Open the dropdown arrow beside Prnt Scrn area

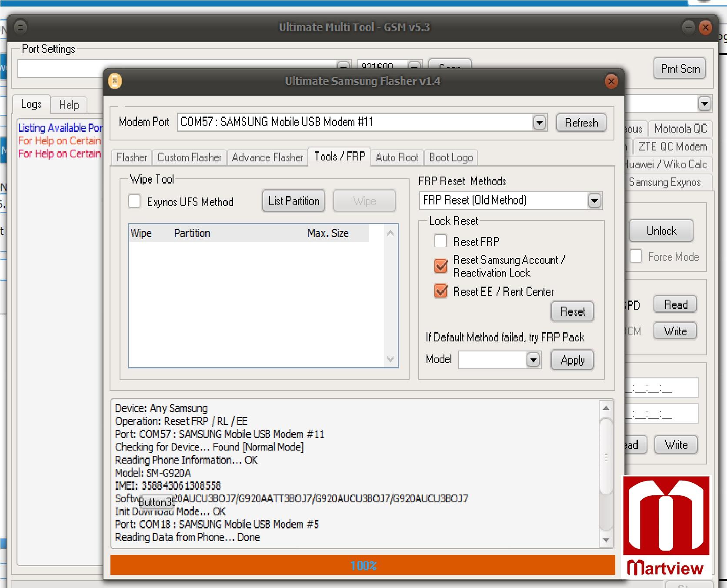(704, 104)
